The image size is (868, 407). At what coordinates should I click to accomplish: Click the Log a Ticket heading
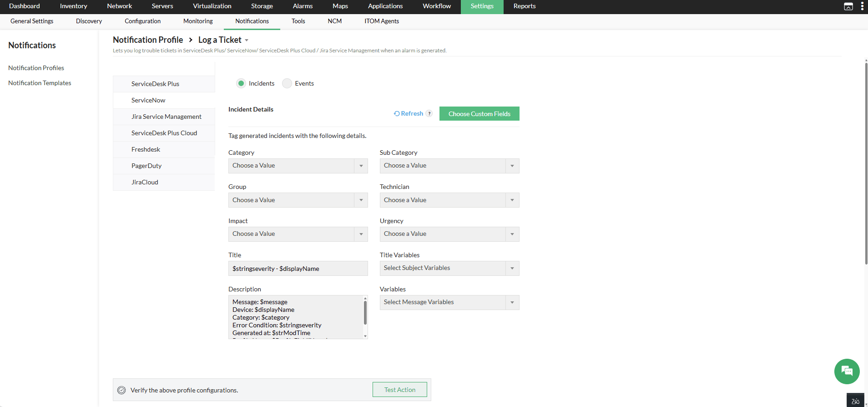220,40
